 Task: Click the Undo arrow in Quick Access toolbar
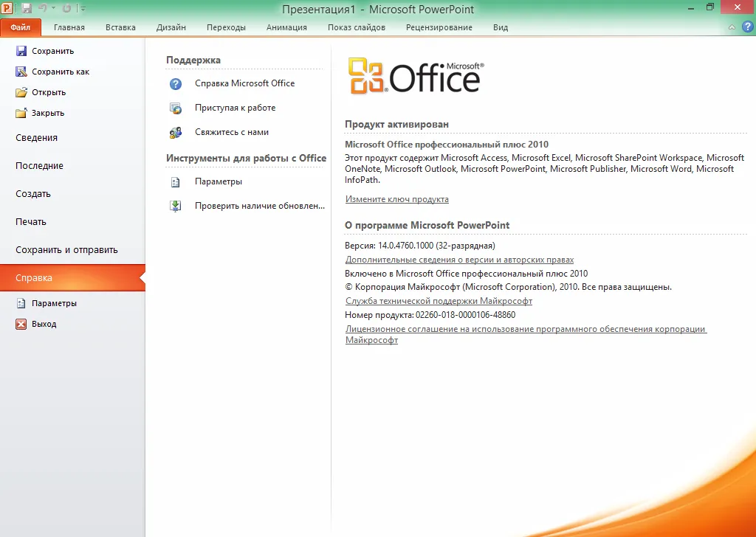[x=42, y=7]
